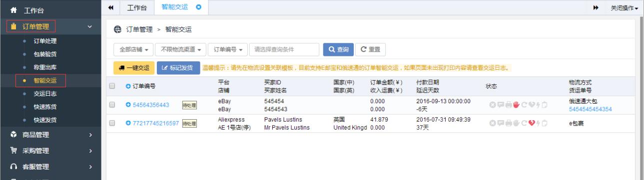Click the gray hand hold icon for order 77217745216597
The width and height of the screenshot is (644, 180).
(x=516, y=123)
